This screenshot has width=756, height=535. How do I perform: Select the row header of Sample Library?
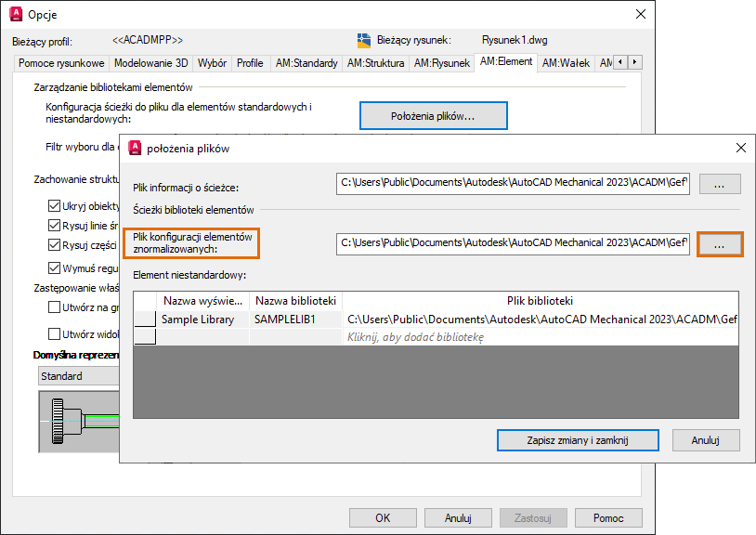(145, 320)
